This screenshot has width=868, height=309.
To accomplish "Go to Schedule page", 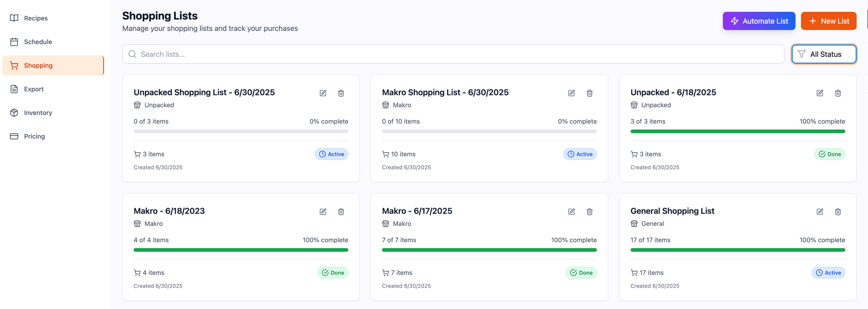I will click(38, 42).
